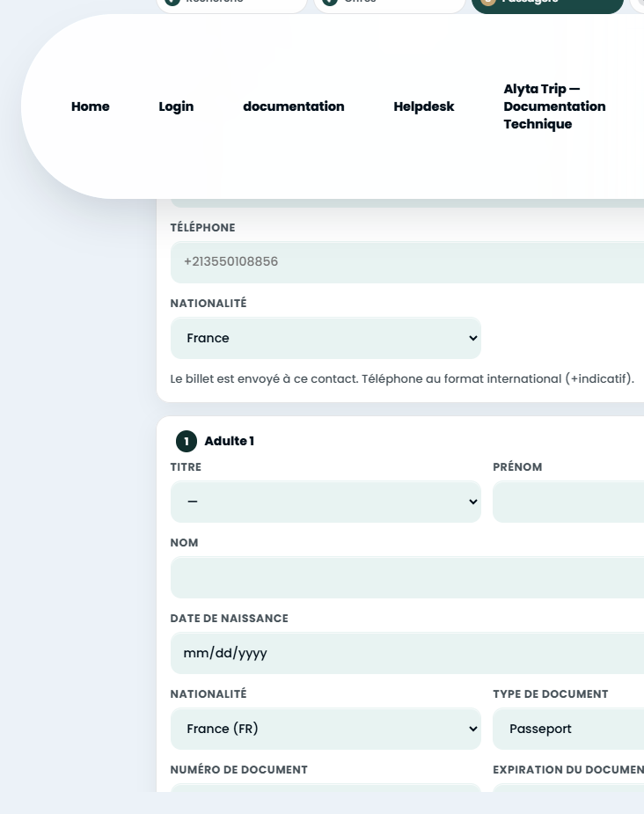This screenshot has width=644, height=814.
Task: Select the Numéro de document label
Action: [x=238, y=770]
